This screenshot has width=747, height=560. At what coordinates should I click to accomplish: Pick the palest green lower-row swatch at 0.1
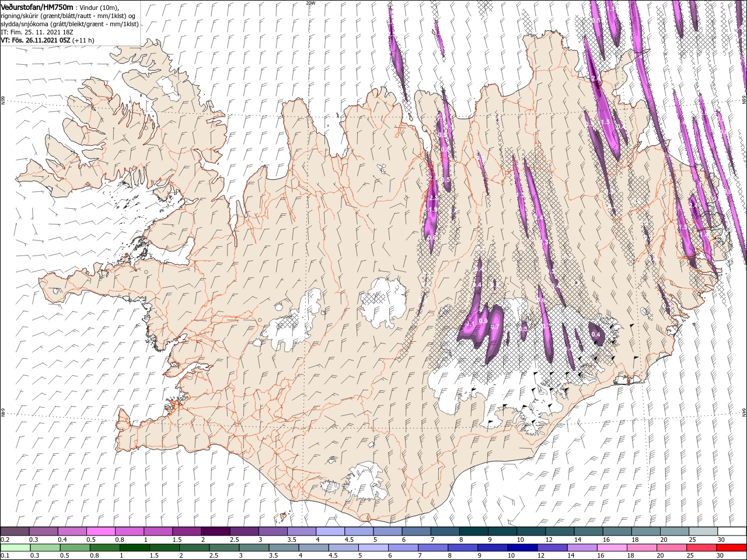15,548
